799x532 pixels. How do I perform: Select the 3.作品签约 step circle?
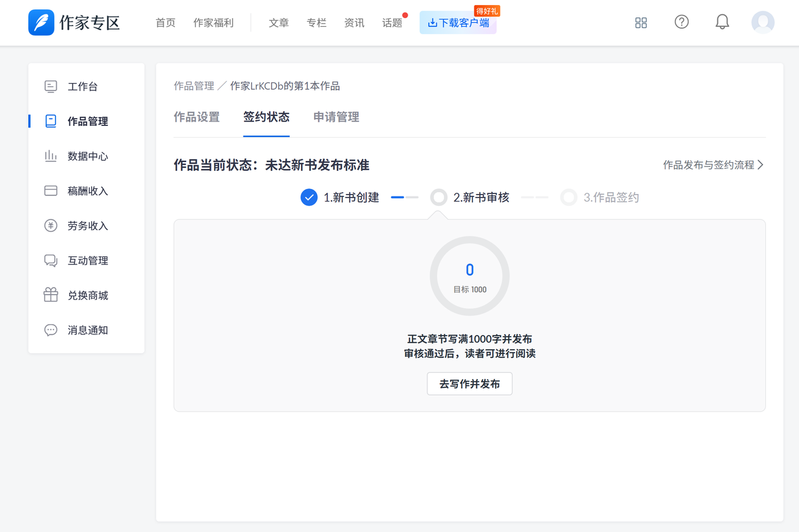[569, 198]
